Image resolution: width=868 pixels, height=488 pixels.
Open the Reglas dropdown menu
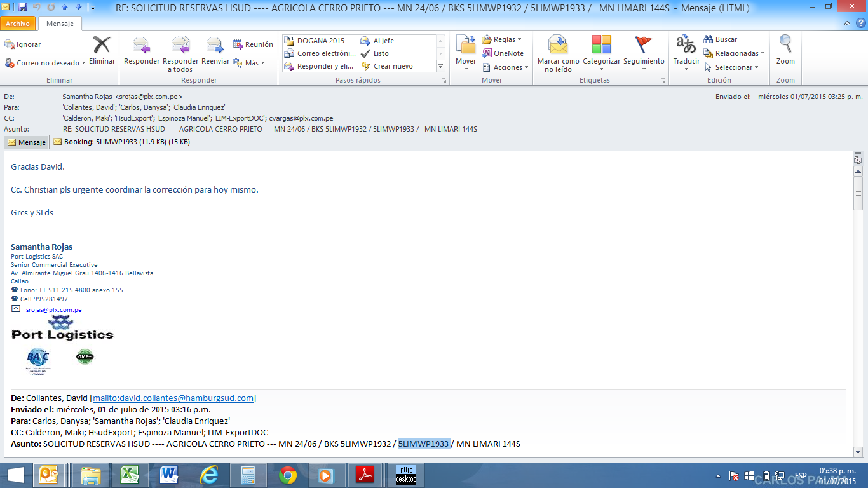[x=501, y=39]
